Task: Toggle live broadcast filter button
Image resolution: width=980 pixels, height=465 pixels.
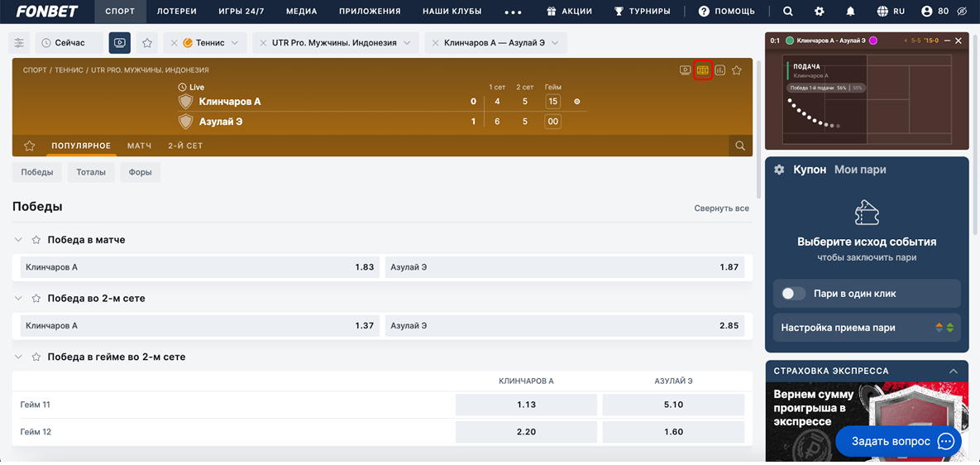Action: point(119,43)
